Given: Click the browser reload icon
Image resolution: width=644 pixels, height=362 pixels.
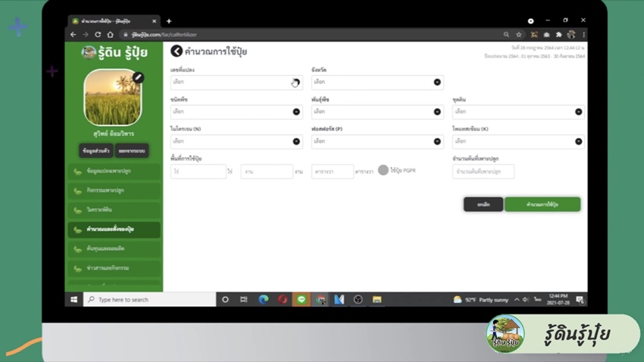Looking at the screenshot, I should [x=98, y=35].
